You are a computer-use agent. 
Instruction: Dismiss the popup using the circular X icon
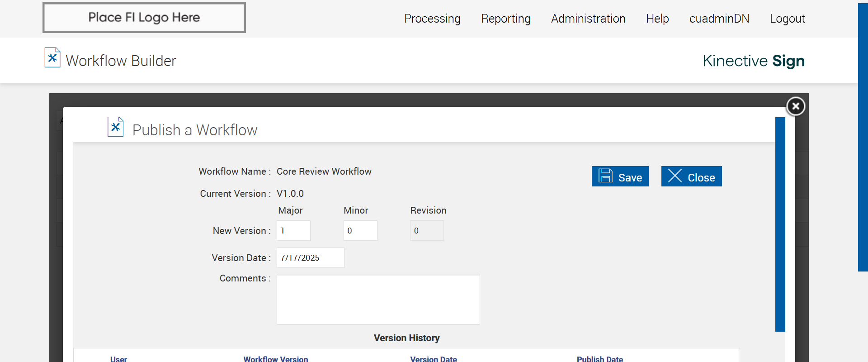point(796,106)
